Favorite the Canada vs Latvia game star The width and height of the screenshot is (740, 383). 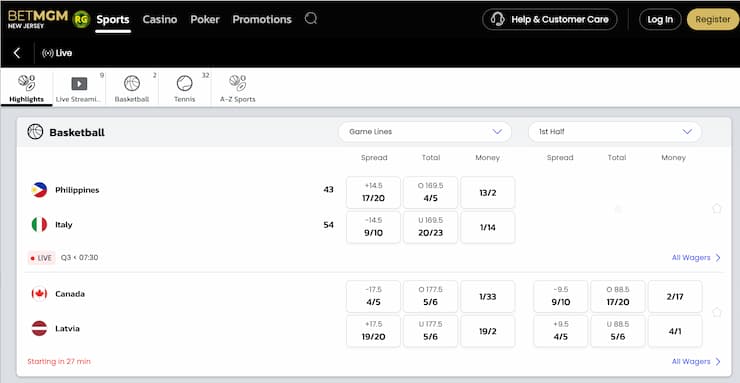717,312
